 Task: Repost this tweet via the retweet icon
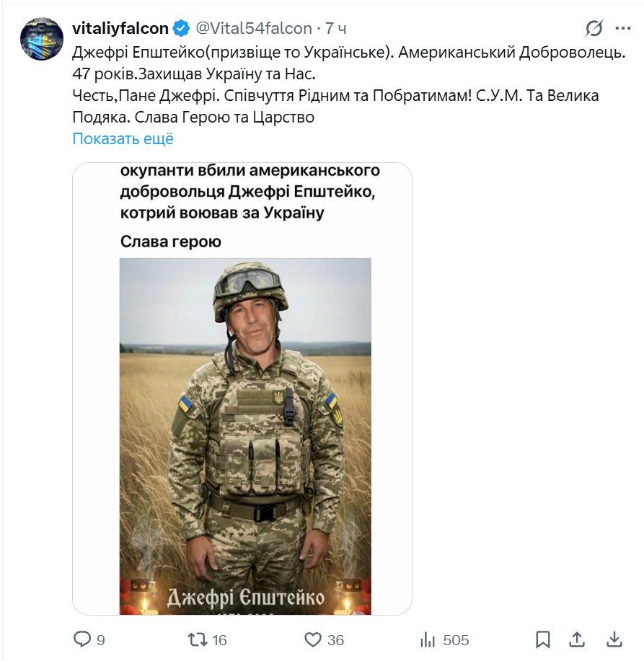(x=198, y=639)
